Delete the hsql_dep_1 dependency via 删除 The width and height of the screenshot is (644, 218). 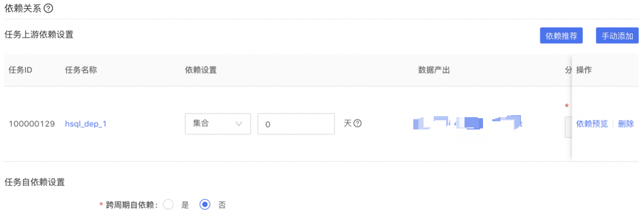(x=626, y=124)
